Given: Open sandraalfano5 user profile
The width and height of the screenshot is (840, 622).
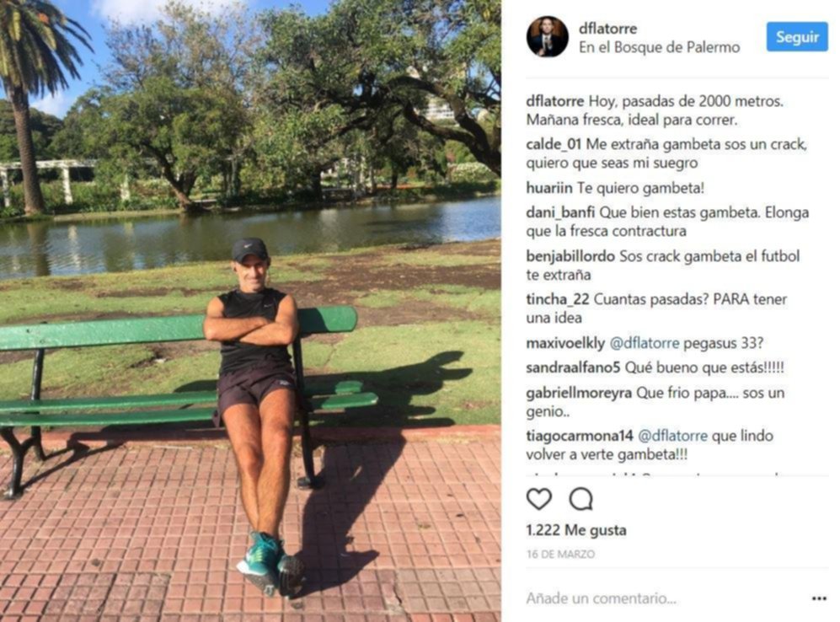Looking at the screenshot, I should [573, 367].
